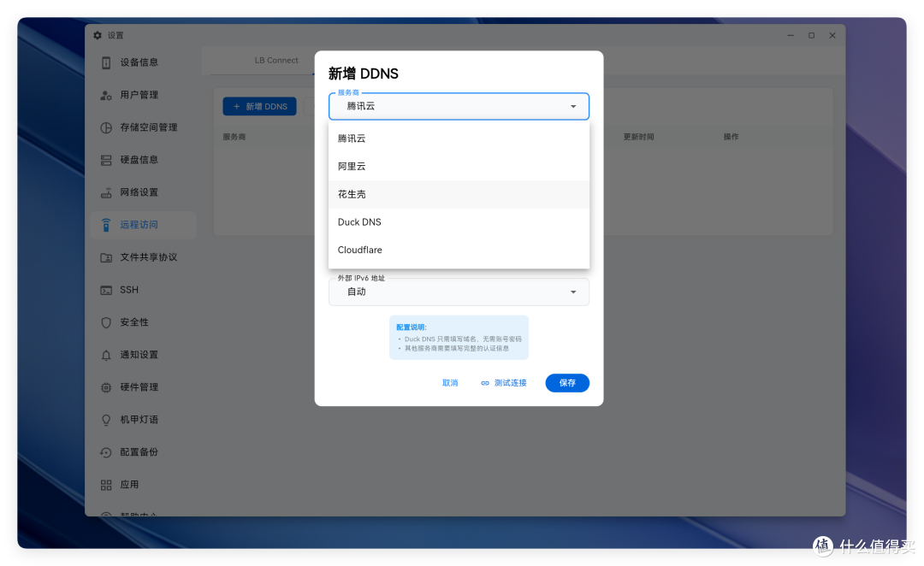Choose Duck DNS from provider list

point(459,222)
